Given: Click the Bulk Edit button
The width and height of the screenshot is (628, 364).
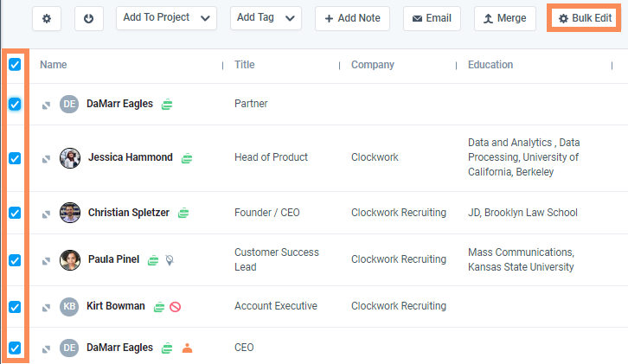Looking at the screenshot, I should (586, 18).
